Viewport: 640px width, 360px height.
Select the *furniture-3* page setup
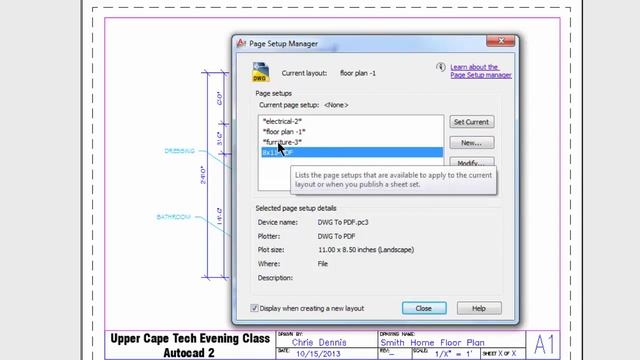(352, 142)
